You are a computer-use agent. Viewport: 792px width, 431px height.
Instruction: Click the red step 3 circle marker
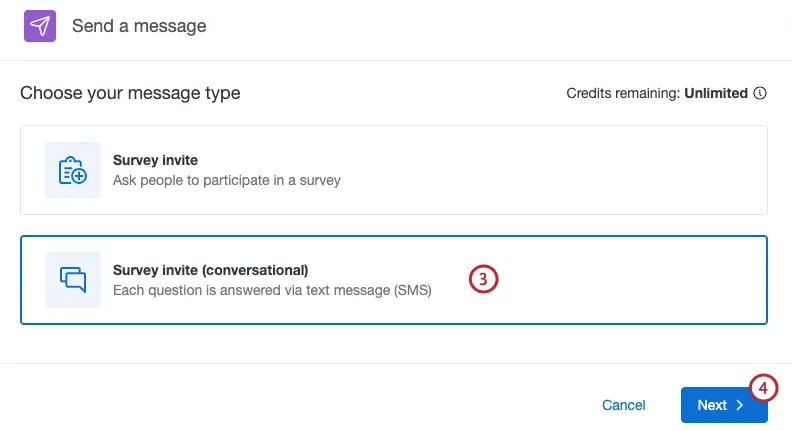click(483, 279)
